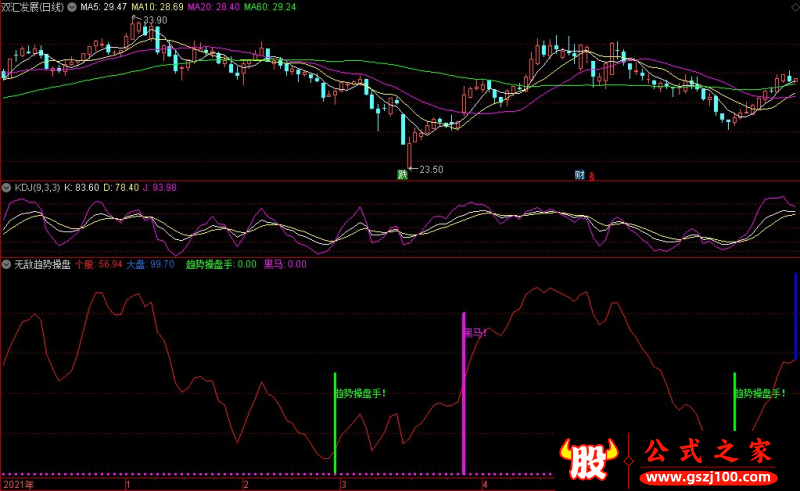Open the www.gszj100.com link
The height and width of the screenshot is (491, 800).
click(709, 478)
